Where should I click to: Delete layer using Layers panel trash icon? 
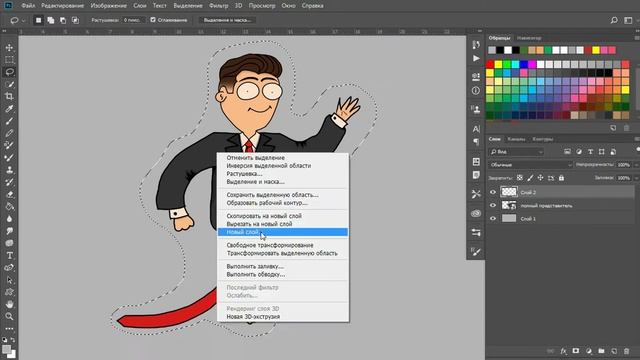click(x=627, y=351)
